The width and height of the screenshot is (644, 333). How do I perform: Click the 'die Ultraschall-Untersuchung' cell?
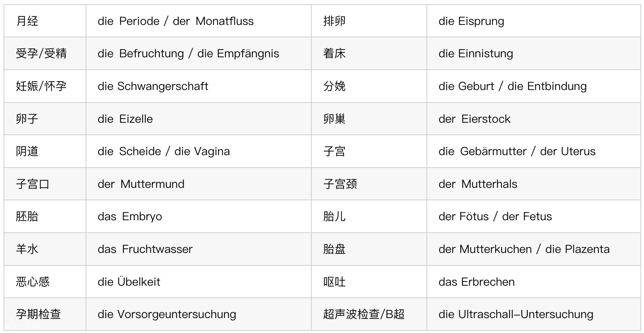(533, 314)
